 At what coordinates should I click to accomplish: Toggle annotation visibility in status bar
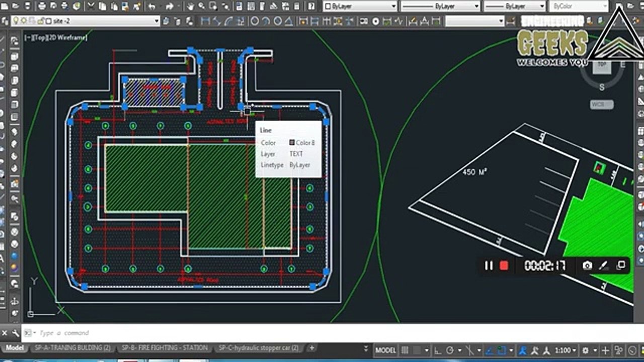pos(524,350)
